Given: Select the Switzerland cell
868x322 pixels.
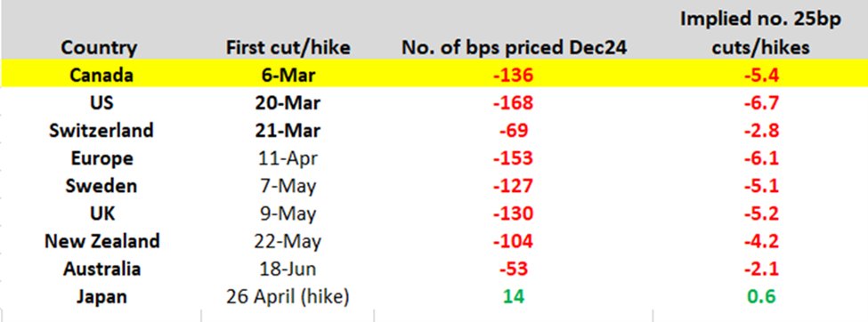Looking at the screenshot, I should click(x=101, y=131).
